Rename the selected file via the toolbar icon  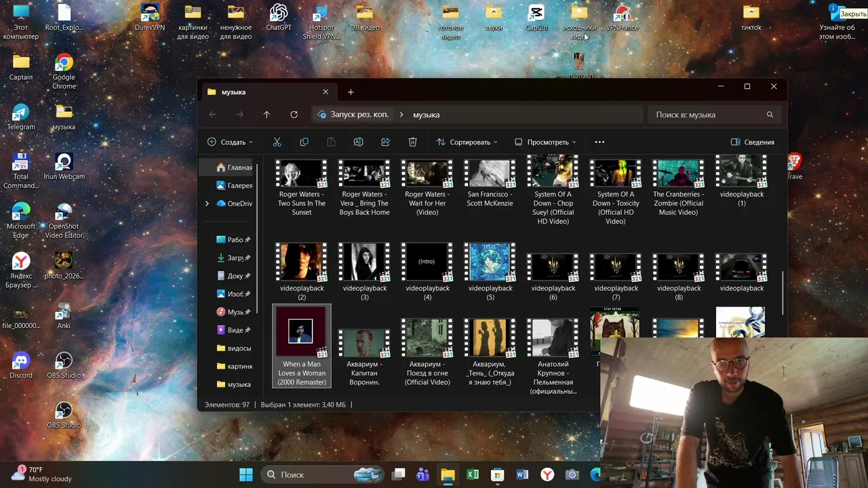358,142
